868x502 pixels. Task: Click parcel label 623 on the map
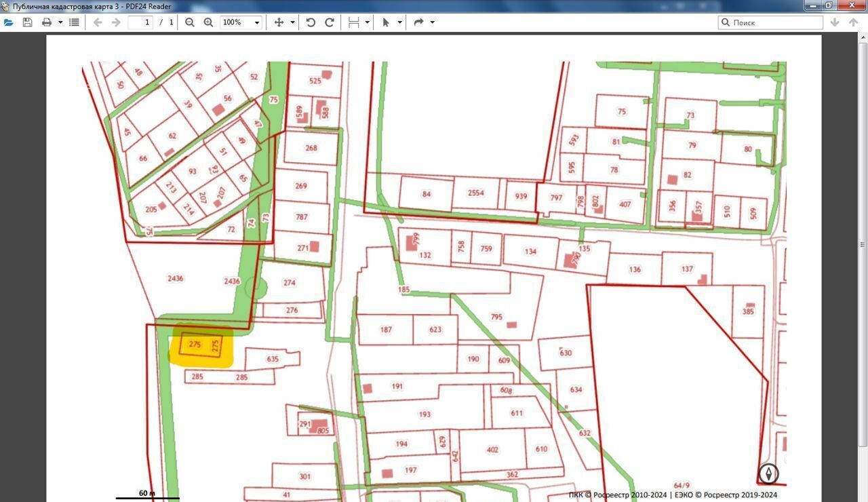click(x=435, y=329)
